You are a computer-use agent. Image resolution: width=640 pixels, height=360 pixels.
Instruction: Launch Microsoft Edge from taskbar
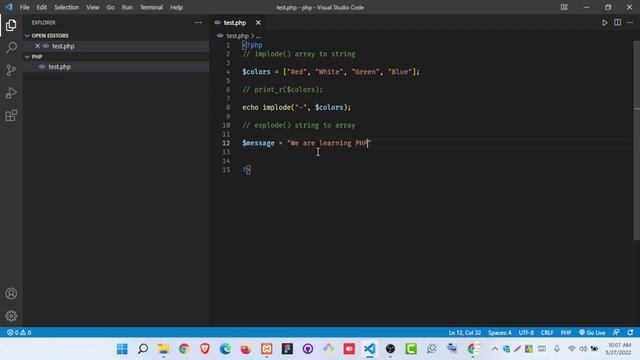[x=225, y=349]
